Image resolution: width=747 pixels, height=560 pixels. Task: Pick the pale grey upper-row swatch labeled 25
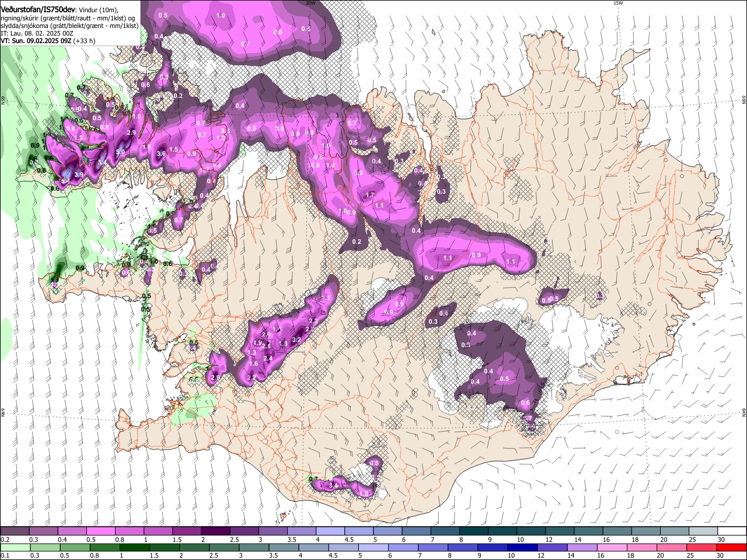coord(704,531)
